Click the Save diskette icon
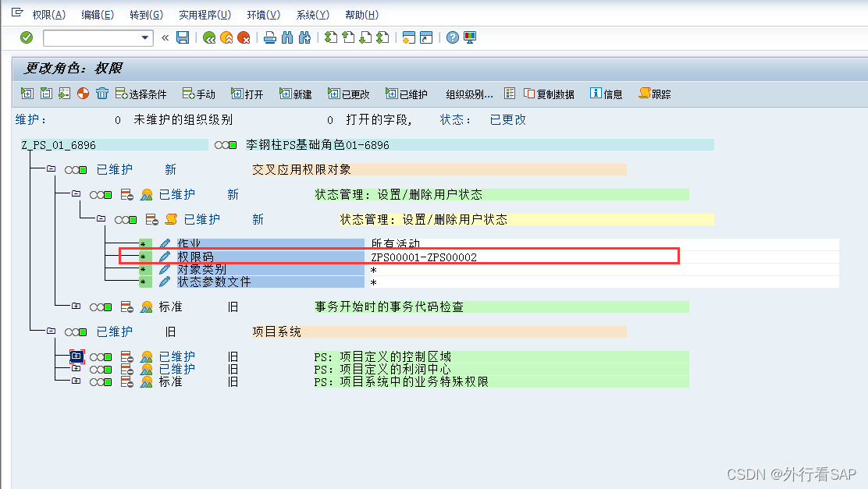 [x=183, y=37]
